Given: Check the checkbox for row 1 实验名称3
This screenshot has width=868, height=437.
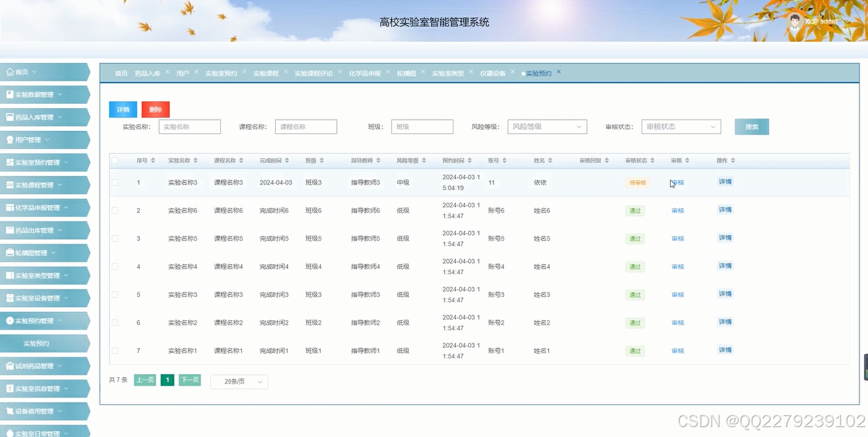Looking at the screenshot, I should (x=115, y=182).
